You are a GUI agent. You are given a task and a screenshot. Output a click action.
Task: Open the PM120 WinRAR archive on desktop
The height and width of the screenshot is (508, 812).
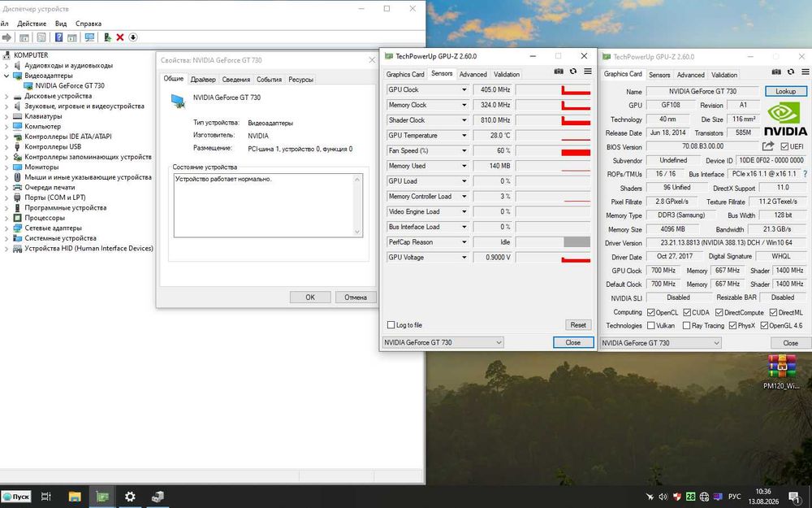pyautogui.click(x=781, y=371)
